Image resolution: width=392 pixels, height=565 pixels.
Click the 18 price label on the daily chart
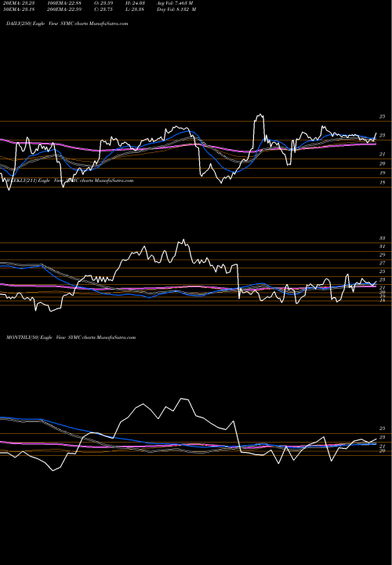coord(383,183)
